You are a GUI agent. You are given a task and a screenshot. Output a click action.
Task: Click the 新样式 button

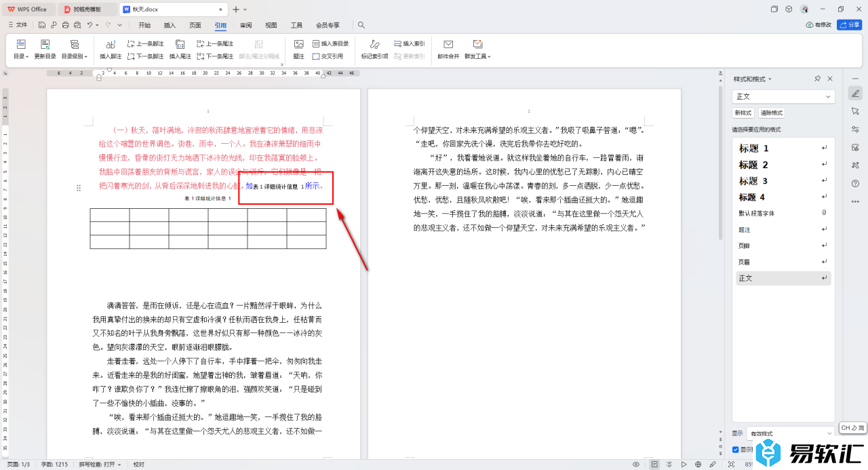[743, 113]
